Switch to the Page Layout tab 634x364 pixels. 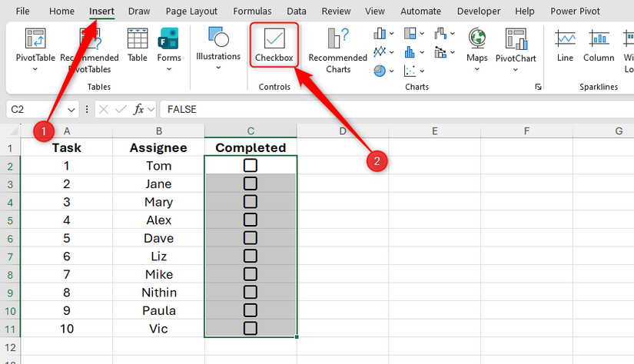[191, 12]
